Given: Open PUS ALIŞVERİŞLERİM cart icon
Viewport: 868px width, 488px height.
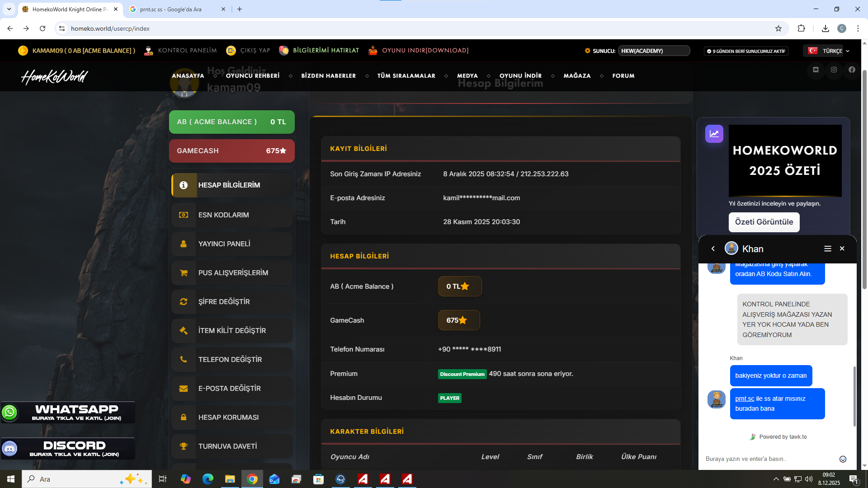Looking at the screenshot, I should pyautogui.click(x=184, y=273).
